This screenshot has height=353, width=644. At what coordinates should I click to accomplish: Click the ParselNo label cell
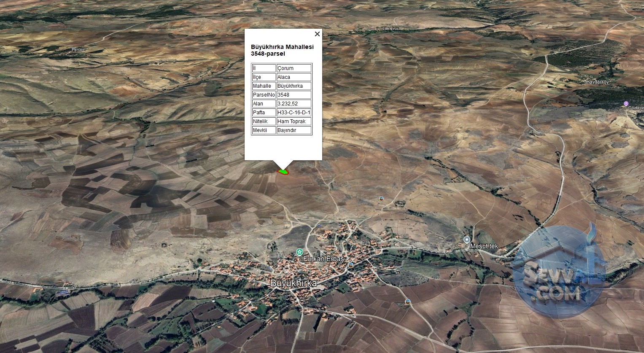(x=264, y=94)
